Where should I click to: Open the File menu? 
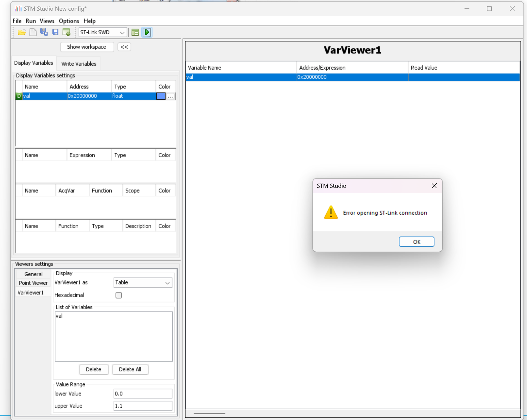17,21
